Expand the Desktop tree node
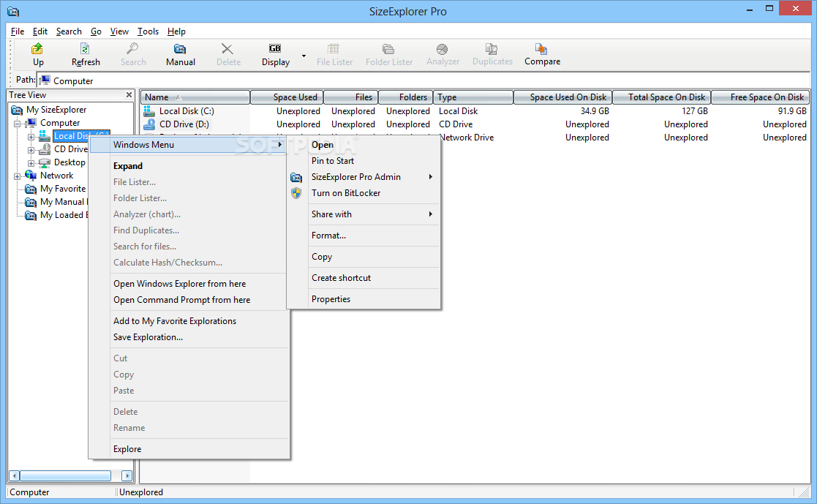 coord(31,163)
